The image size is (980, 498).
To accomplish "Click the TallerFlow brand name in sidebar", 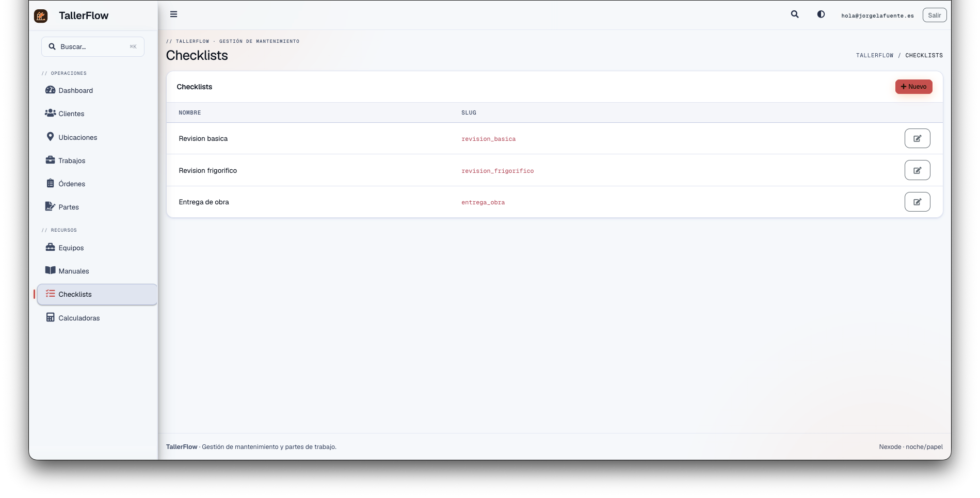I will 84,15.
